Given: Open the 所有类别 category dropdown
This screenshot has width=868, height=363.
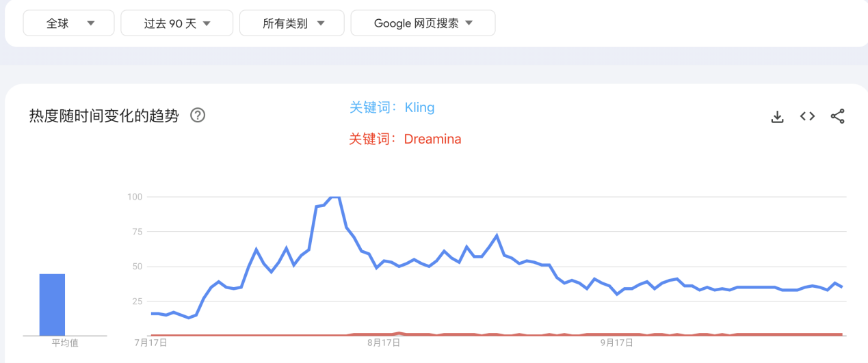Looking at the screenshot, I should coord(291,23).
